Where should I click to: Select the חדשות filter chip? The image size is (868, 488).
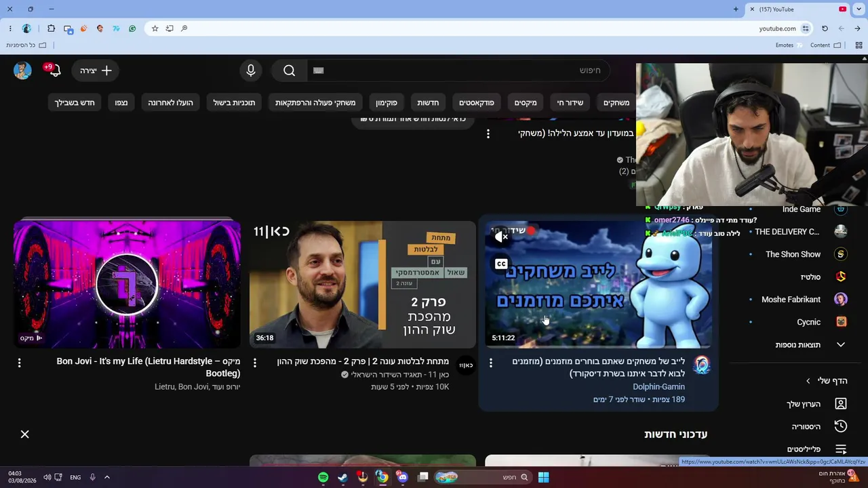428,102
